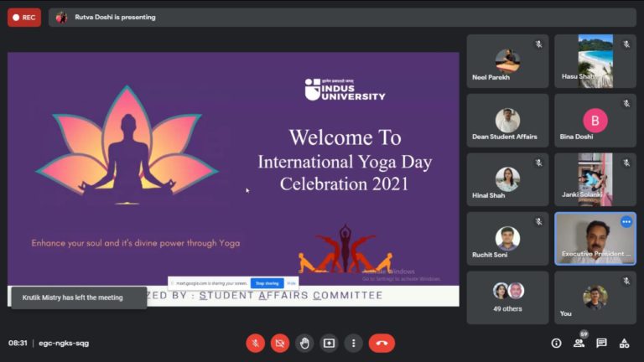Click the 'Krutik Mistry has left' notification
644x362 pixels.
point(79,297)
